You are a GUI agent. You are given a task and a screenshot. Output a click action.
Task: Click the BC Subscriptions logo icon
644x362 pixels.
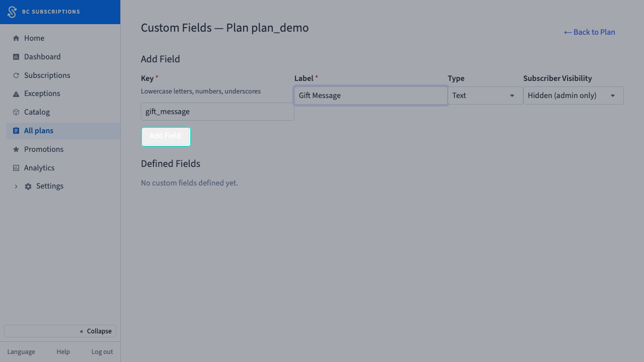(12, 12)
